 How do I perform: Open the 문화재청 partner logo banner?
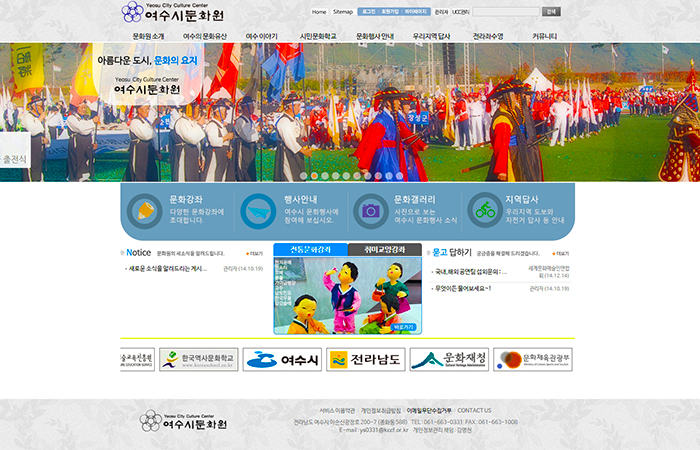pyautogui.click(x=449, y=359)
